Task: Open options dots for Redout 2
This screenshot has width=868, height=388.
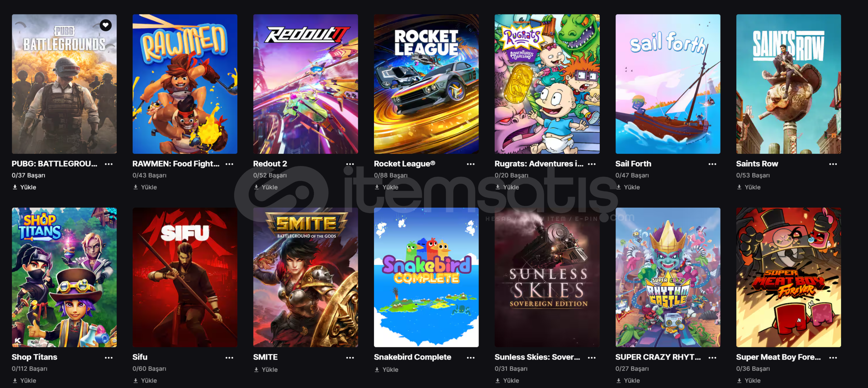Action: click(350, 164)
